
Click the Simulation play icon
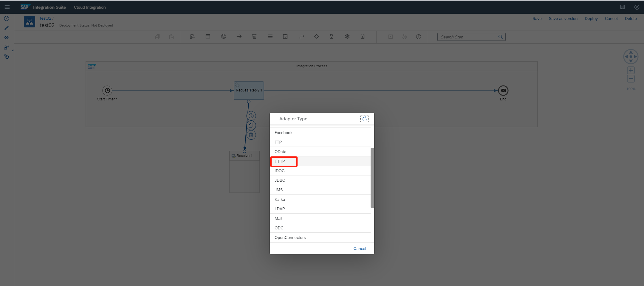(391, 37)
